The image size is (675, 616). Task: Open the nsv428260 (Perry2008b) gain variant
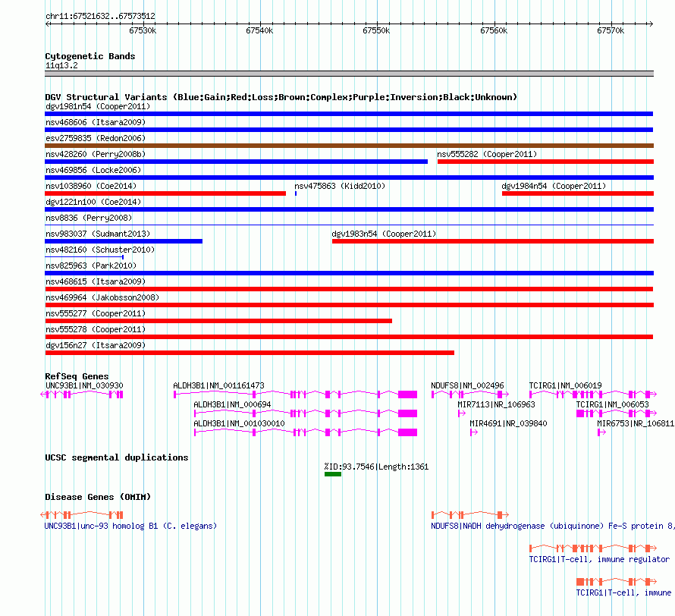pyautogui.click(x=237, y=162)
